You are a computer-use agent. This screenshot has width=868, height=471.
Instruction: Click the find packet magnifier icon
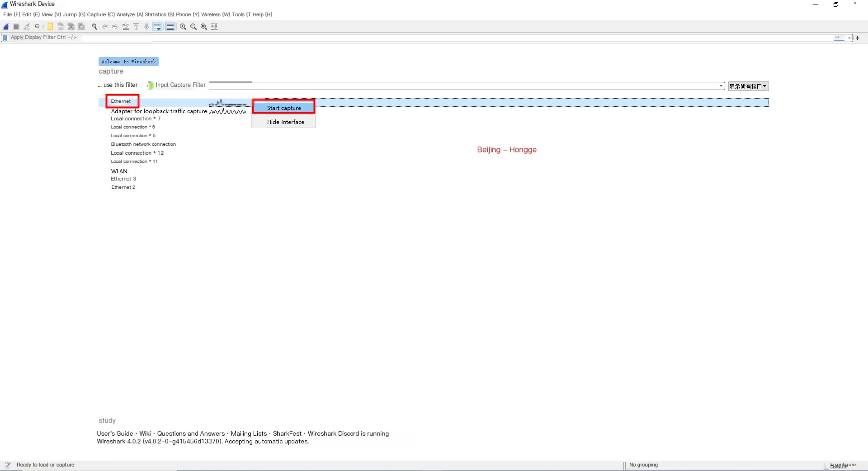click(x=94, y=27)
